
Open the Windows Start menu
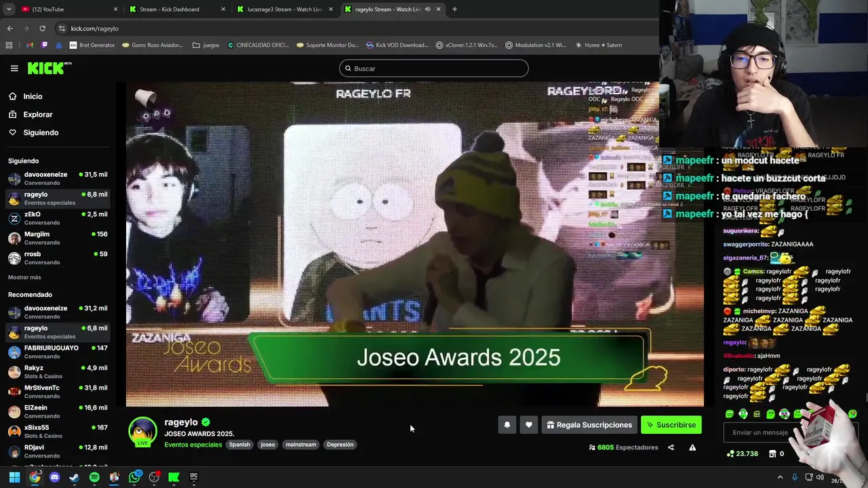14,477
